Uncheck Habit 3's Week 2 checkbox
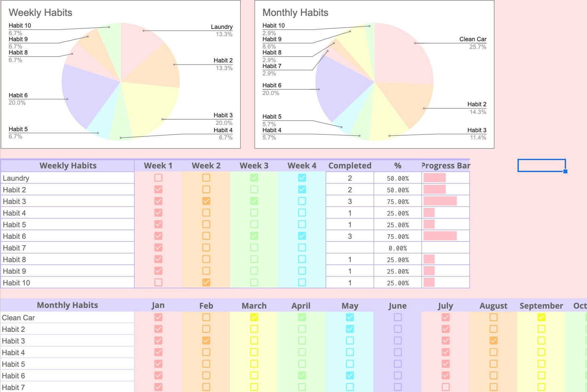The image size is (587, 392). click(x=206, y=201)
